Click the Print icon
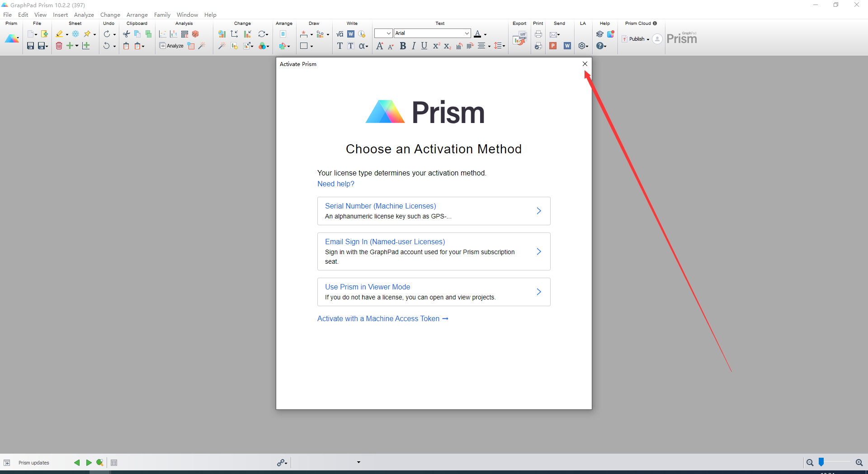The width and height of the screenshot is (868, 474). [538, 34]
